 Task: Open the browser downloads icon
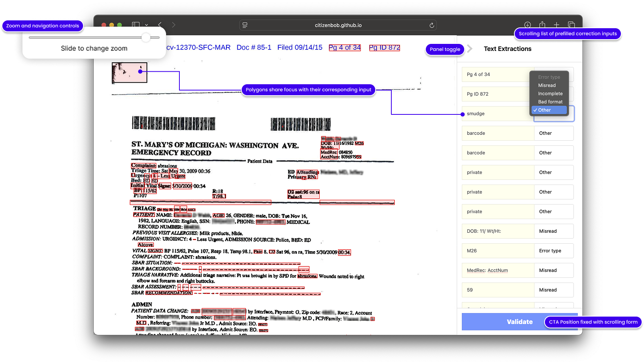tap(528, 25)
